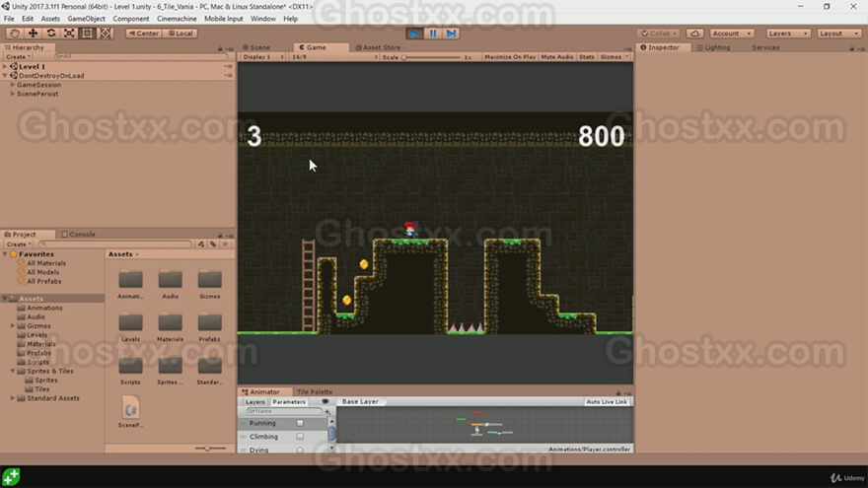Adjust the Project icon size slider
The height and width of the screenshot is (488, 868).
point(210,449)
